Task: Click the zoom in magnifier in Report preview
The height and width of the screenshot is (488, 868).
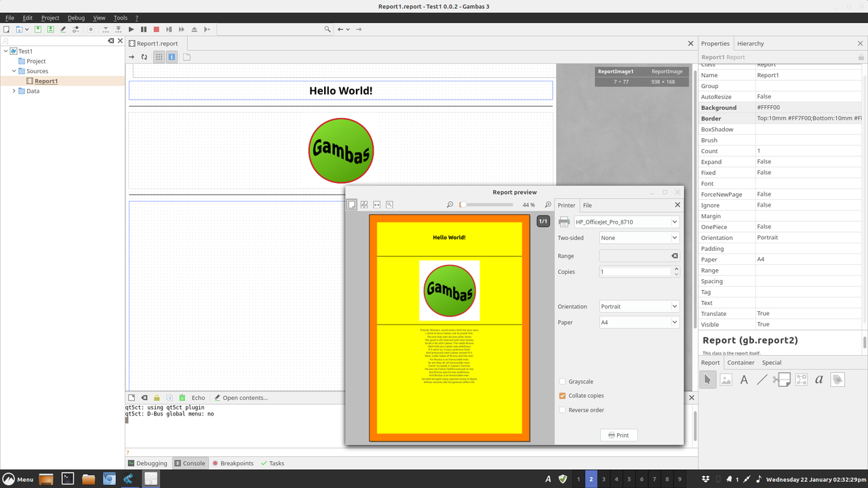Action: pos(548,205)
